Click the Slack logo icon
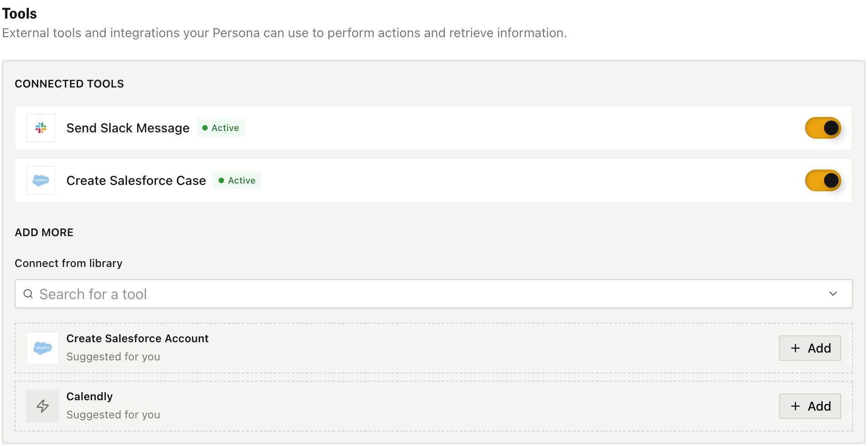Image resolution: width=868 pixels, height=446 pixels. tap(41, 128)
